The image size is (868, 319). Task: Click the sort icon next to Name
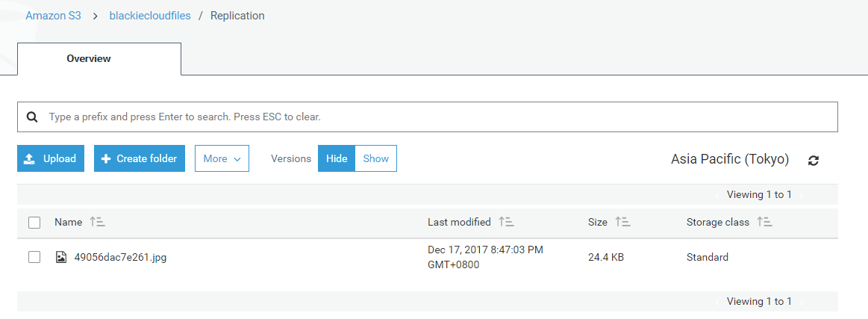(97, 222)
